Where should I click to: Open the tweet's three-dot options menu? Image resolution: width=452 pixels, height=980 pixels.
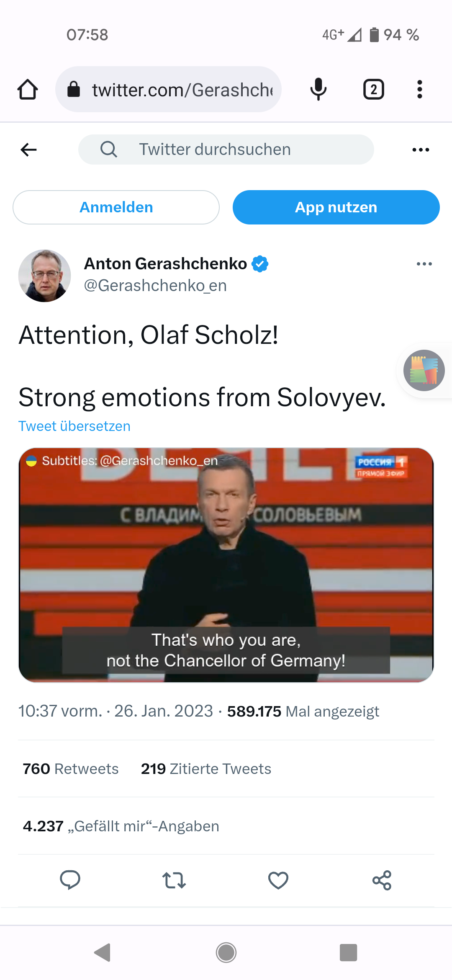click(424, 264)
